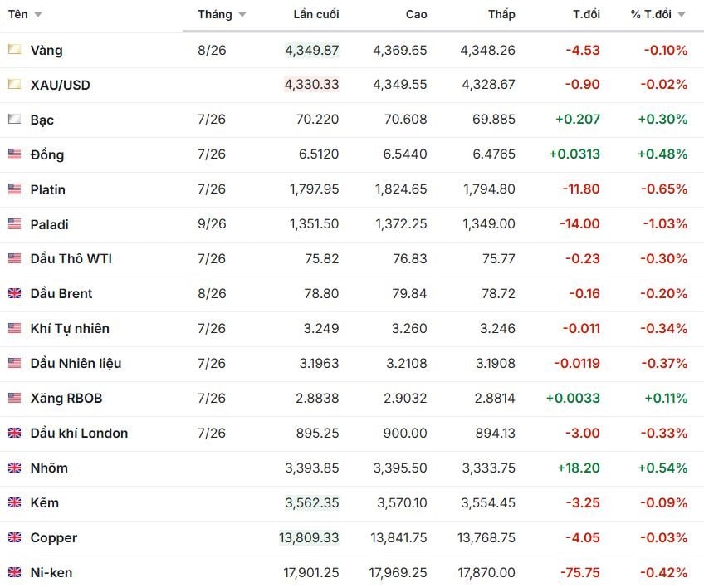Click the gold flag icon beside Vàng

14,49
